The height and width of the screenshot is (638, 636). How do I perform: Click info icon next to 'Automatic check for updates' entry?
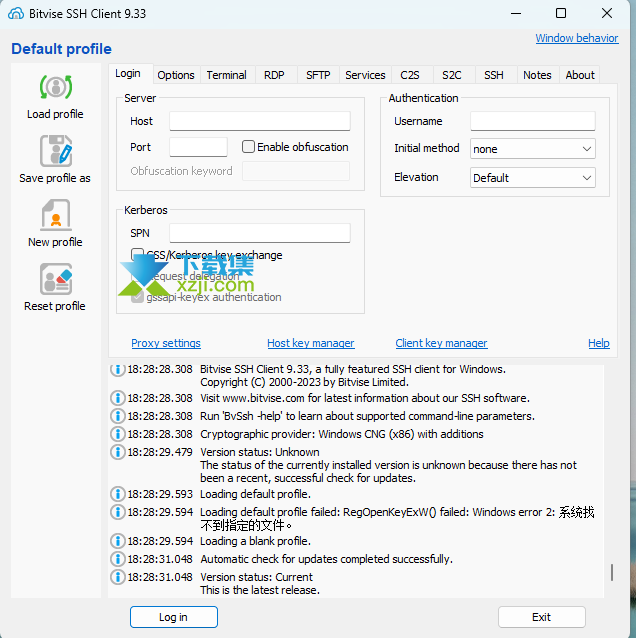click(x=118, y=559)
